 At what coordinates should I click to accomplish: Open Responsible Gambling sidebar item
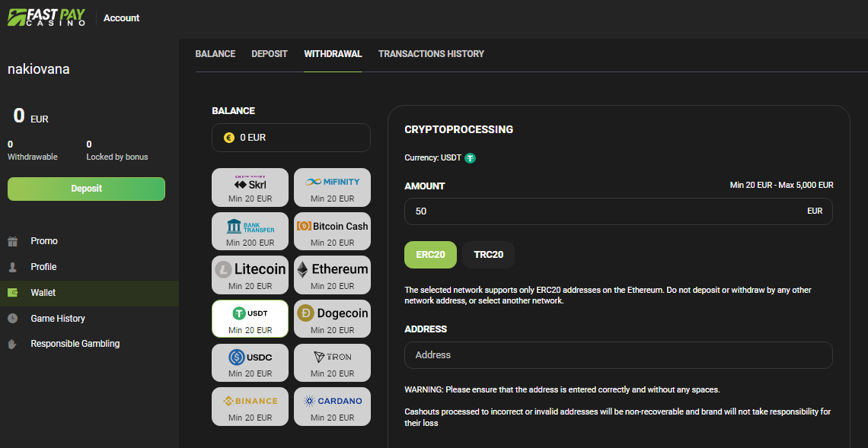pyautogui.click(x=75, y=344)
